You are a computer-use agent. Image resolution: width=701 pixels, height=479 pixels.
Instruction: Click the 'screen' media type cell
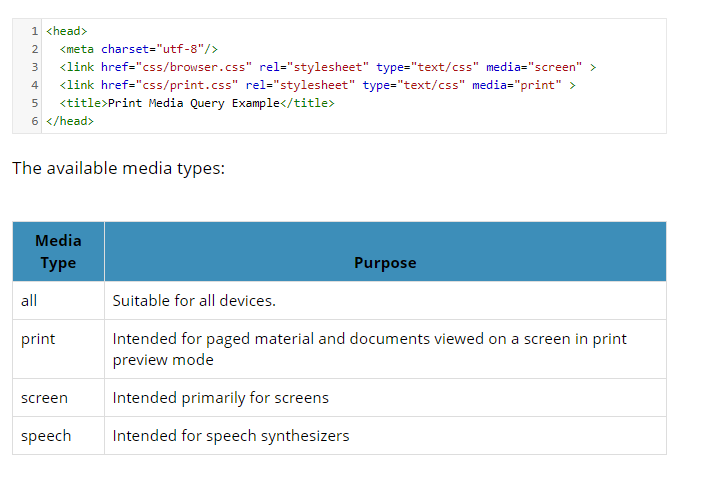click(44, 398)
